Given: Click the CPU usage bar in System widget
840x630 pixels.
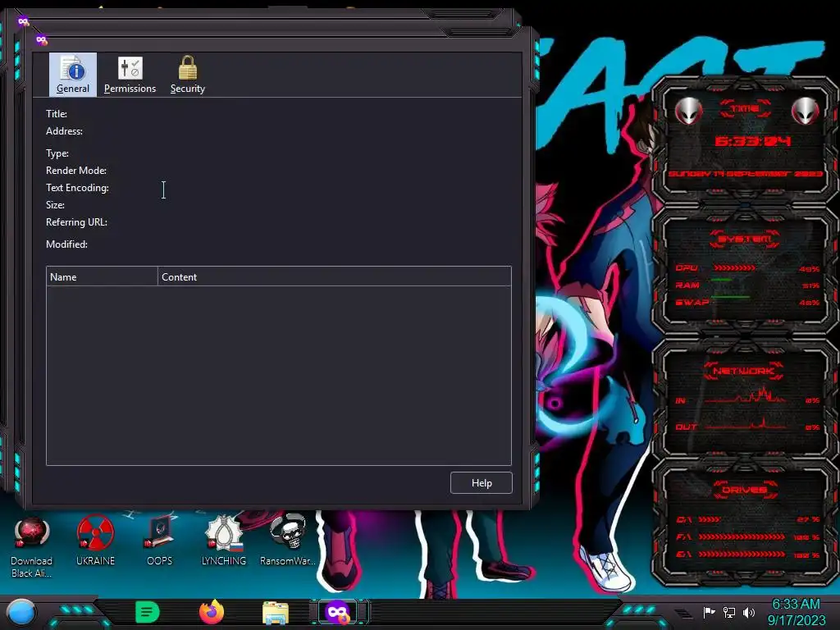Looking at the screenshot, I should [x=734, y=268].
